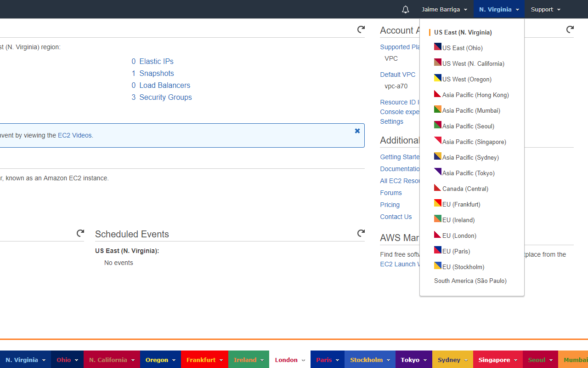Choose Canada (Central) region text
The image size is (588, 368).
465,189
